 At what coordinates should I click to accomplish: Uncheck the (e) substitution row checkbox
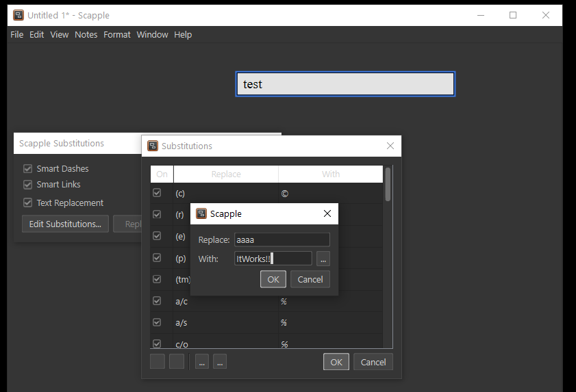[x=157, y=235]
